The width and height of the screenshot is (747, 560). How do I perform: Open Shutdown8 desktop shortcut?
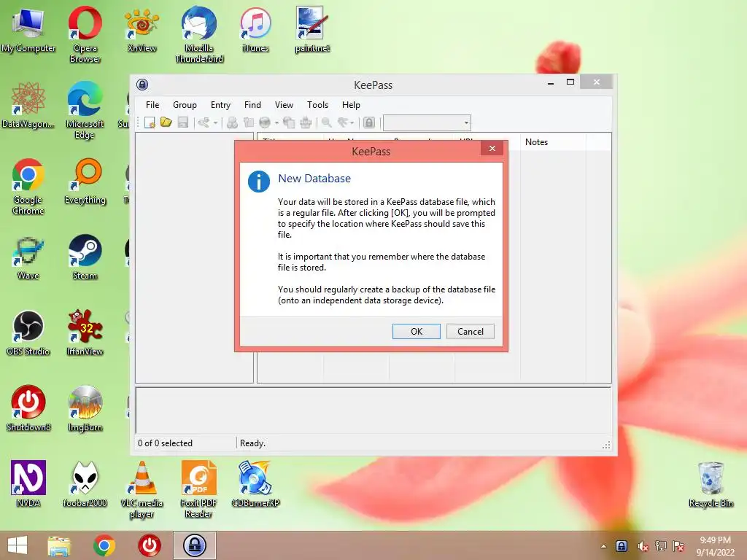28,408
